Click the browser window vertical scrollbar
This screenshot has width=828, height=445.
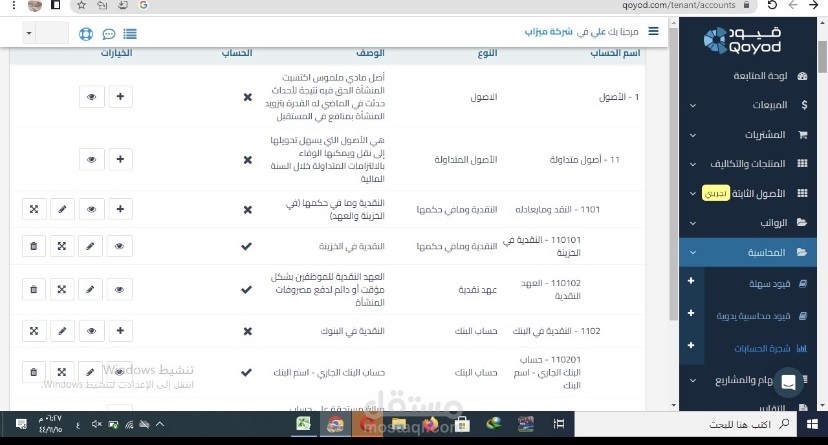pos(823,57)
